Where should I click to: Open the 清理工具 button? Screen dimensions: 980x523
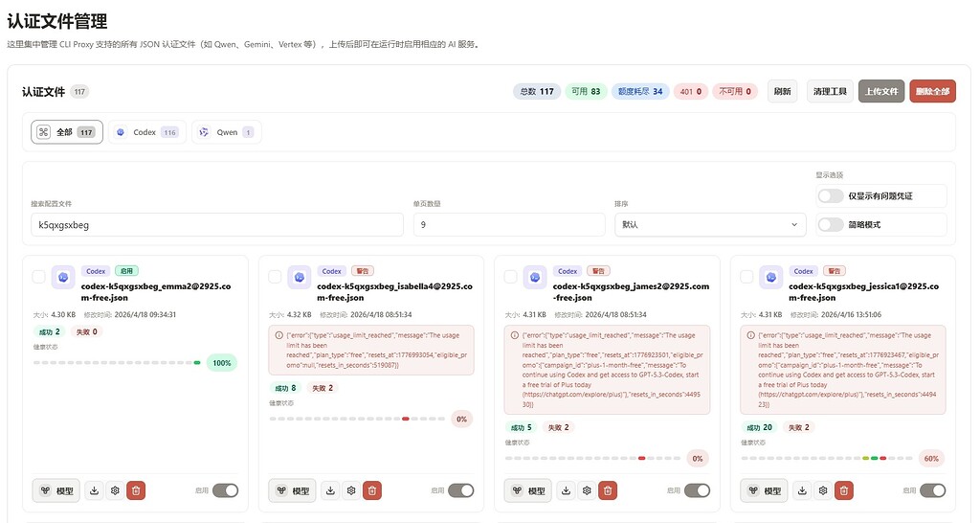[830, 91]
